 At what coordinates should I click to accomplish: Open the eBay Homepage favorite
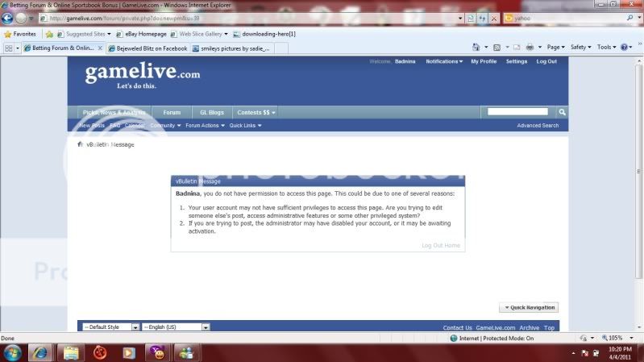tap(141, 34)
